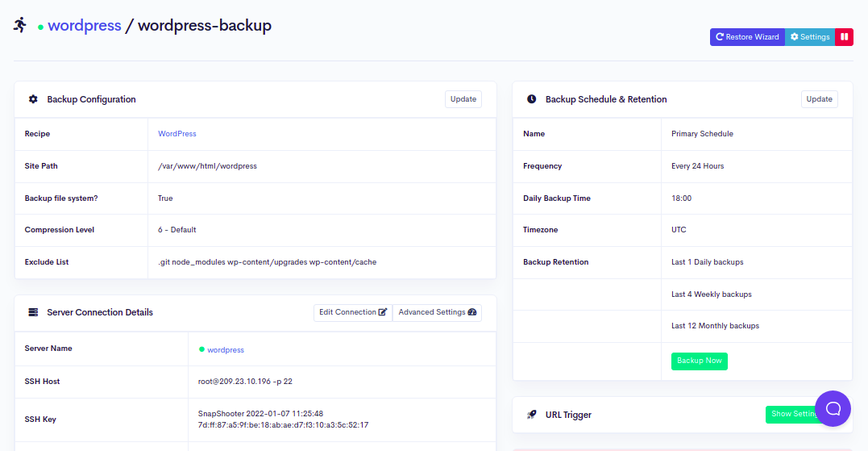Screen dimensions: 868x451
Task: Click the Exclude List row label
Action: 47,262
